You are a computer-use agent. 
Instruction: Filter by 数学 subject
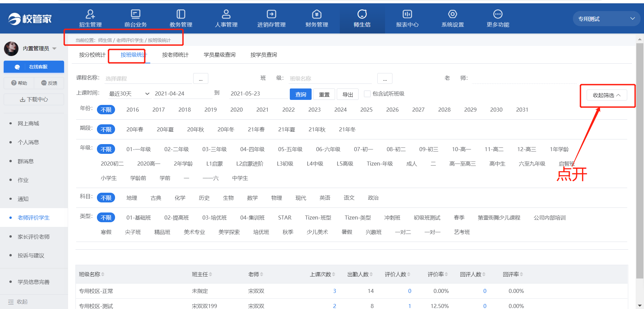point(253,198)
